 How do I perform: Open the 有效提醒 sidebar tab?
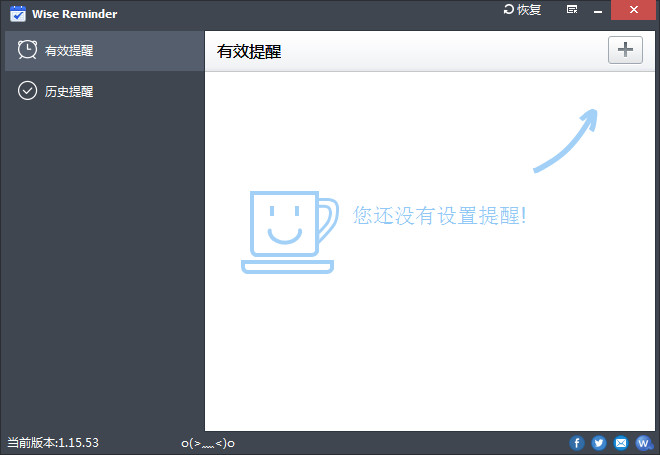[104, 51]
